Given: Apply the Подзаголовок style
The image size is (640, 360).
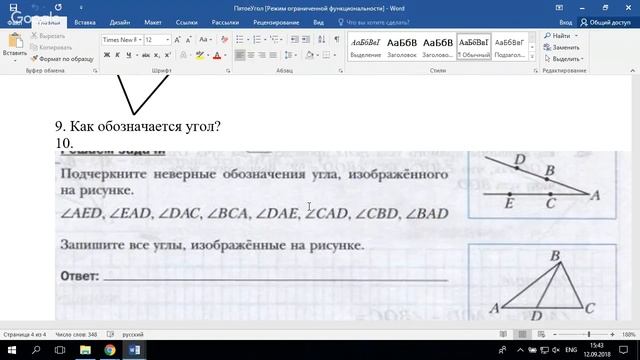Looking at the screenshot, I should coord(509,47).
